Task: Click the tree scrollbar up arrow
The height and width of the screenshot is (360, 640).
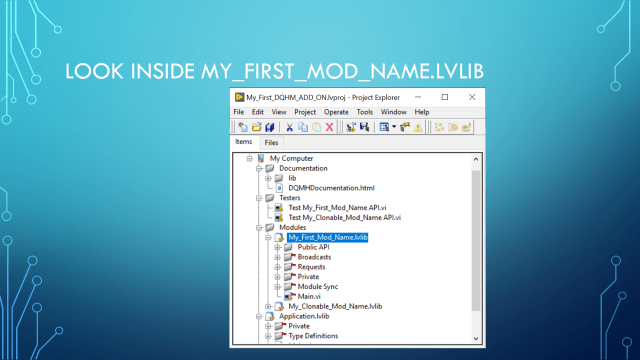Action: tap(476, 159)
